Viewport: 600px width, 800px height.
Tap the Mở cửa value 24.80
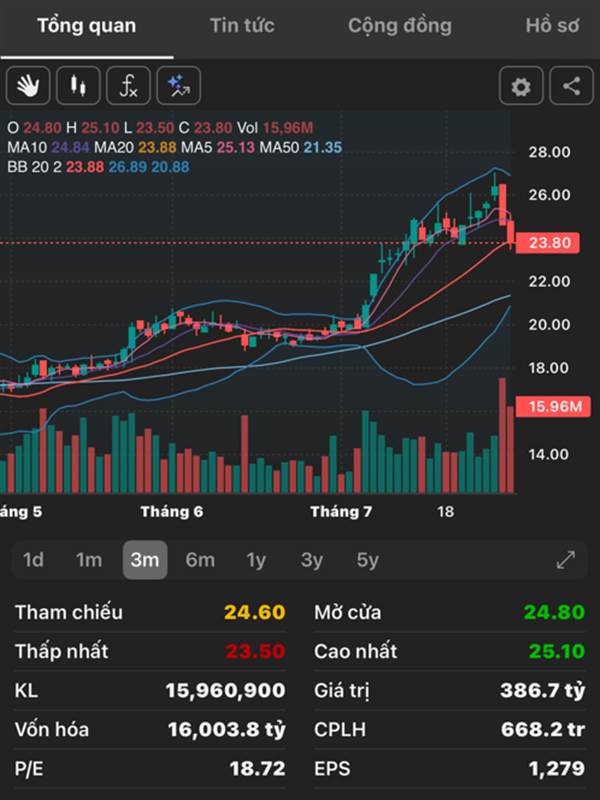(554, 612)
